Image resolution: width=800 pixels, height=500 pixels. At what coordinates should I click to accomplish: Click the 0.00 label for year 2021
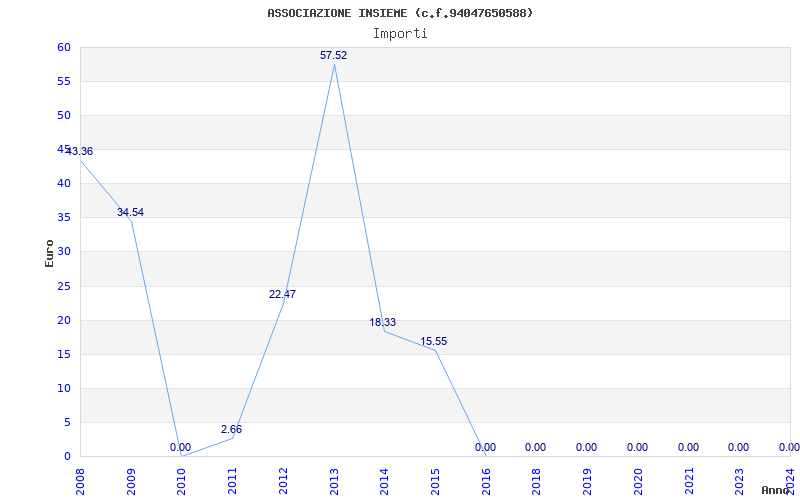click(x=689, y=447)
